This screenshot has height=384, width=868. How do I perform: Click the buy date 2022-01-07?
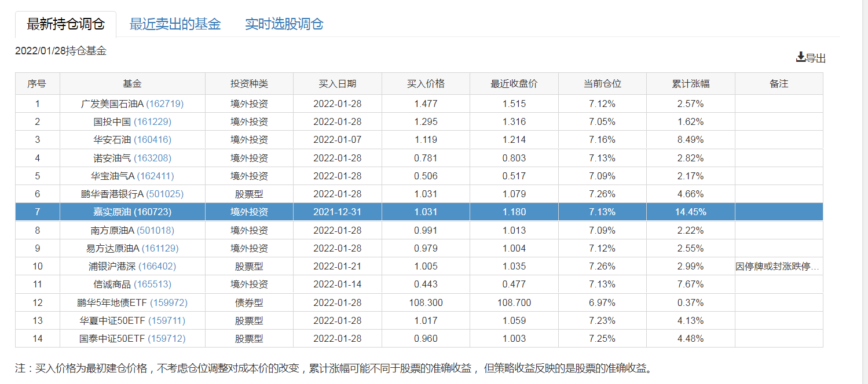[338, 140]
